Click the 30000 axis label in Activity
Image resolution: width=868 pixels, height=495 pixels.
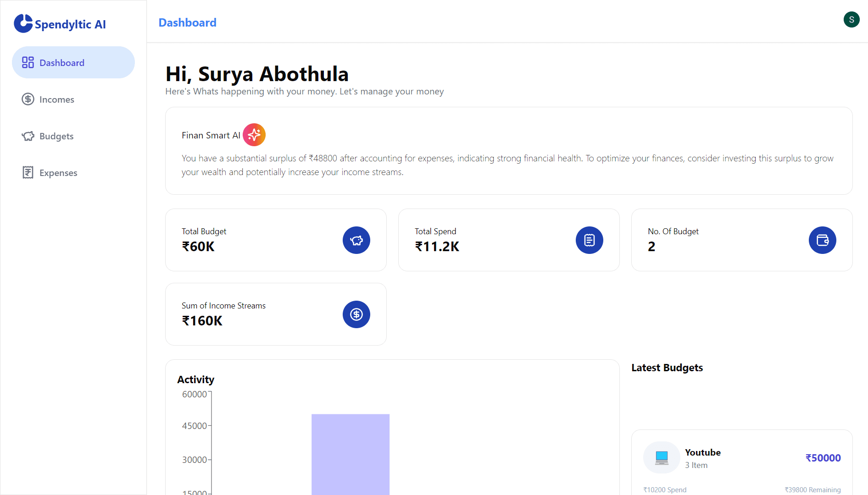(x=195, y=460)
